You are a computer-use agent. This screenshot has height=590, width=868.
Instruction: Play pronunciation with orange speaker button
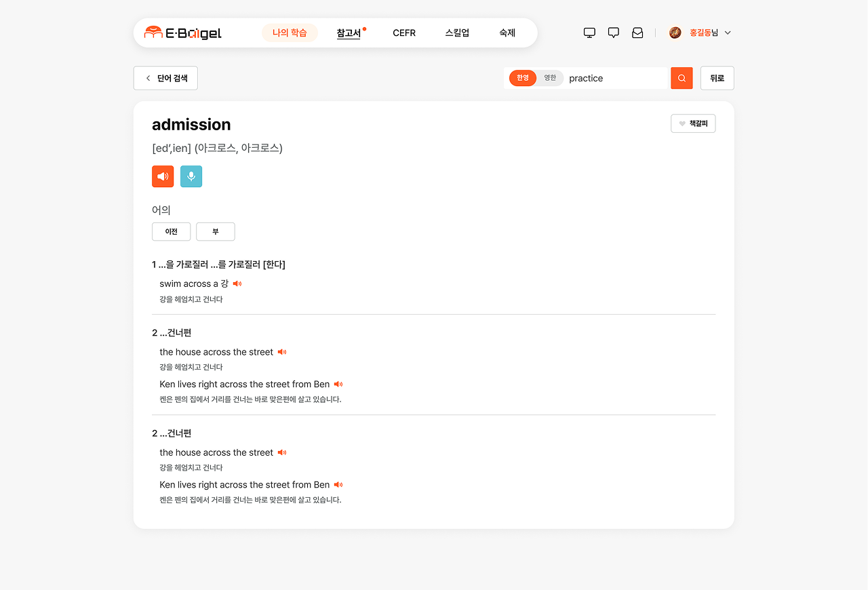tap(163, 176)
